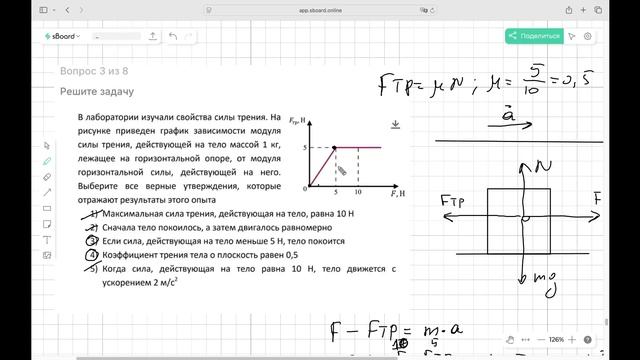Click the export upload icon
Image resolution: width=640 pixels, height=360 pixels.
pyautogui.click(x=153, y=36)
